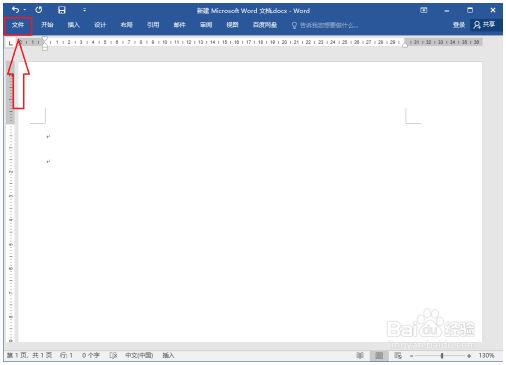This screenshot has width=506, height=365.
Task: Click the Undo arrow icon
Action: (15, 10)
